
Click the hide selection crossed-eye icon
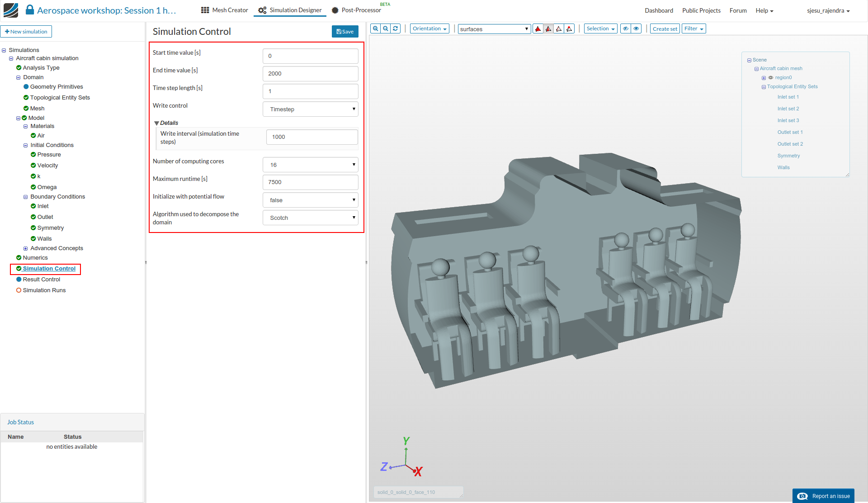click(x=626, y=28)
